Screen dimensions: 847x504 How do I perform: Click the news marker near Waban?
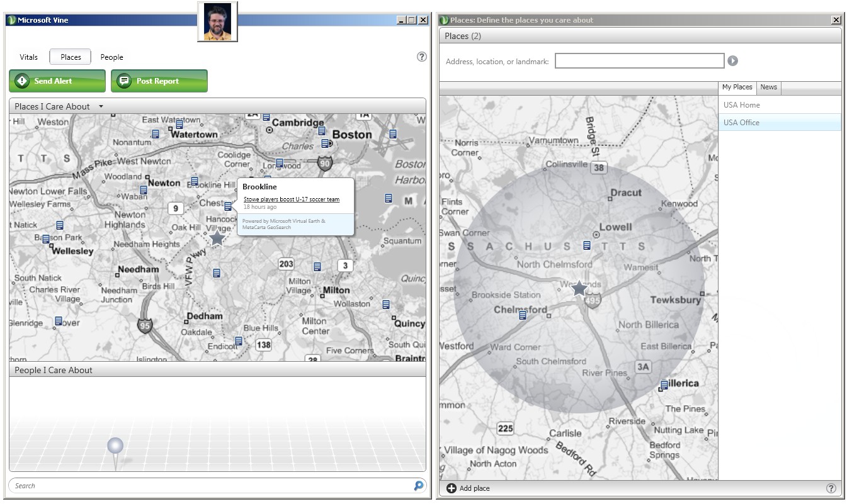point(144,190)
